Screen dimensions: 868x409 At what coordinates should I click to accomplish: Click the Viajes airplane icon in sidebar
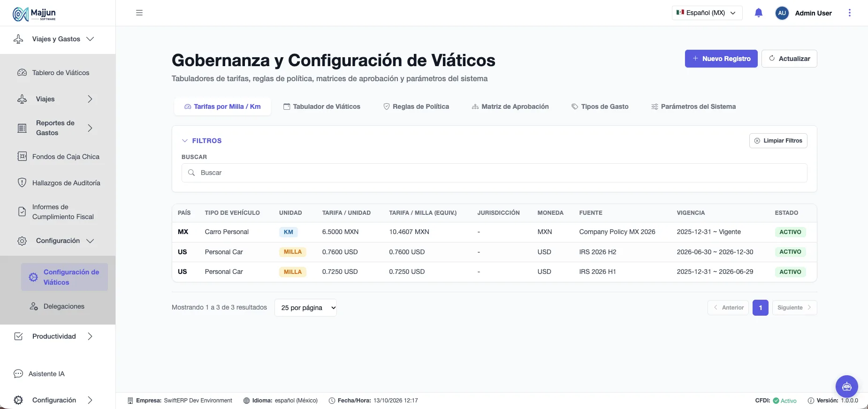(22, 99)
